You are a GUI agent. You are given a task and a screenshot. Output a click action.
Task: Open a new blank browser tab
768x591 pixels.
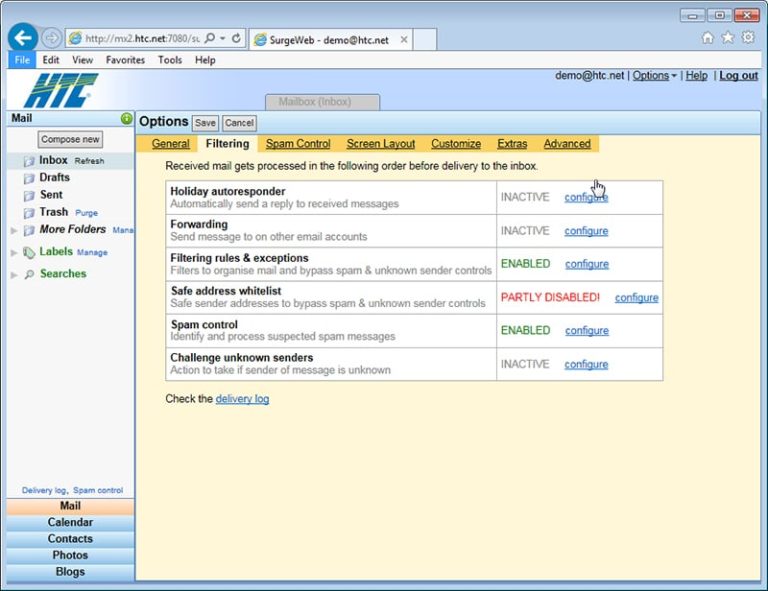[425, 40]
